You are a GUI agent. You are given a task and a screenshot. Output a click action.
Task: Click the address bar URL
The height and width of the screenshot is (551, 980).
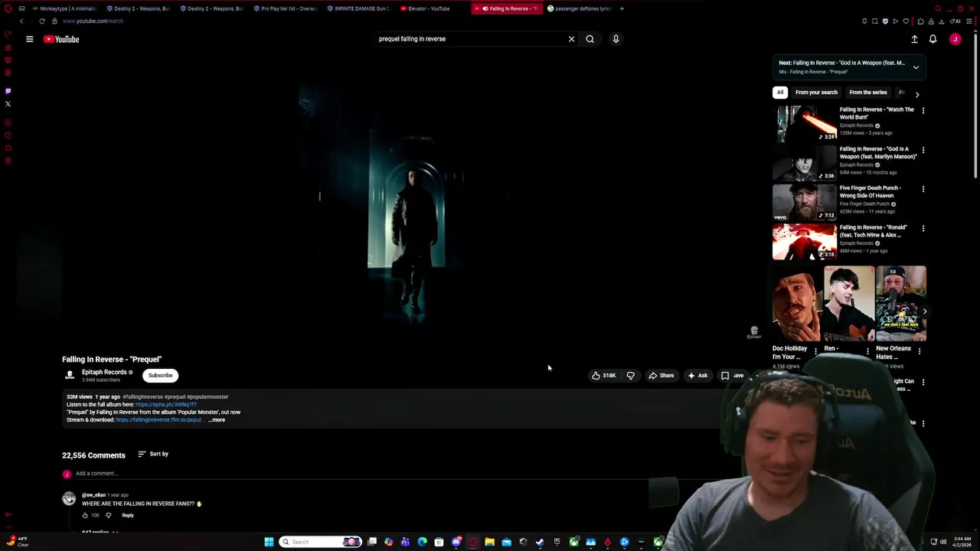pyautogui.click(x=93, y=21)
